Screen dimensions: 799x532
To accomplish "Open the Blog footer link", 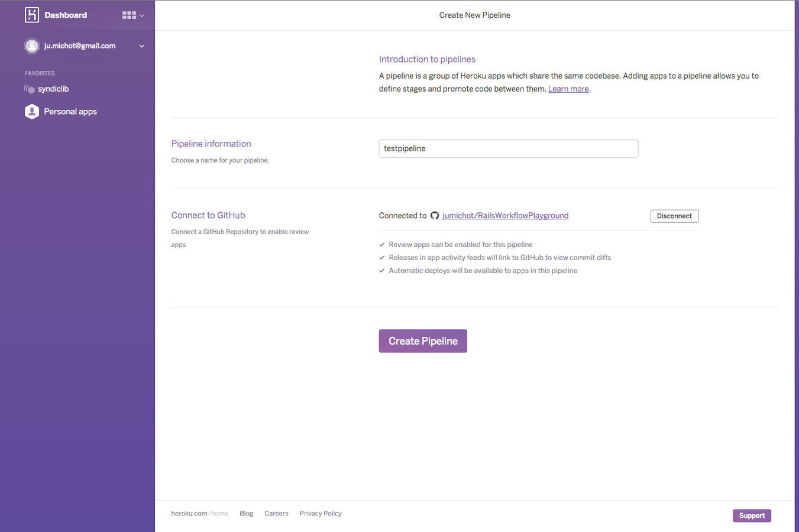I will click(x=246, y=514).
